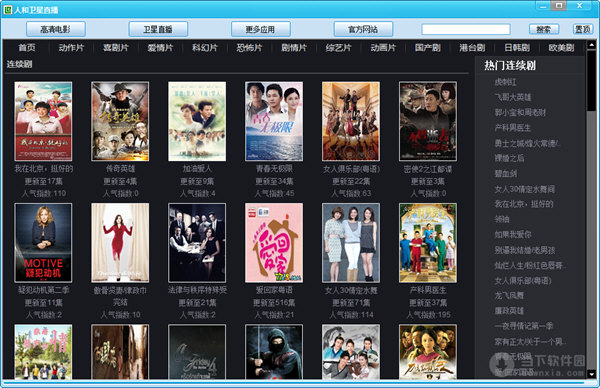The width and height of the screenshot is (600, 388).
Task: Click 郭小宝和周老财 in hot list
Action: click(520, 112)
